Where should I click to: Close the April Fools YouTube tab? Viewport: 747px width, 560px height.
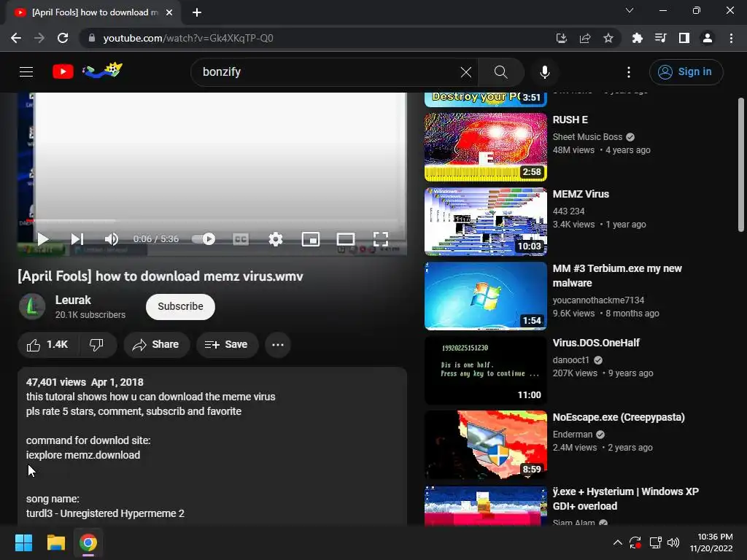tap(169, 12)
